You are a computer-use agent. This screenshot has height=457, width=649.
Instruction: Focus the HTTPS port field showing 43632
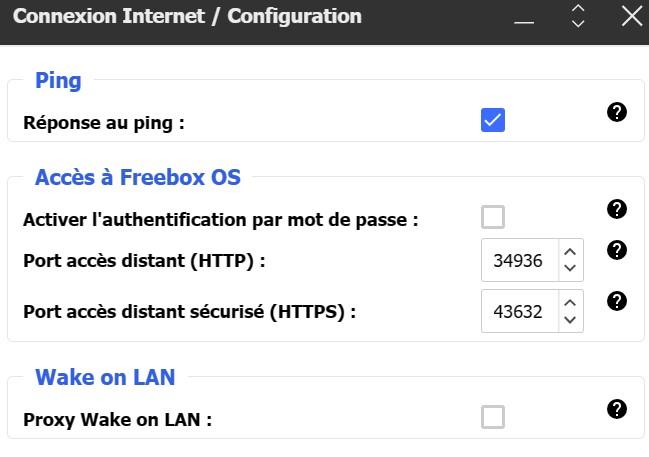pyautogui.click(x=518, y=311)
